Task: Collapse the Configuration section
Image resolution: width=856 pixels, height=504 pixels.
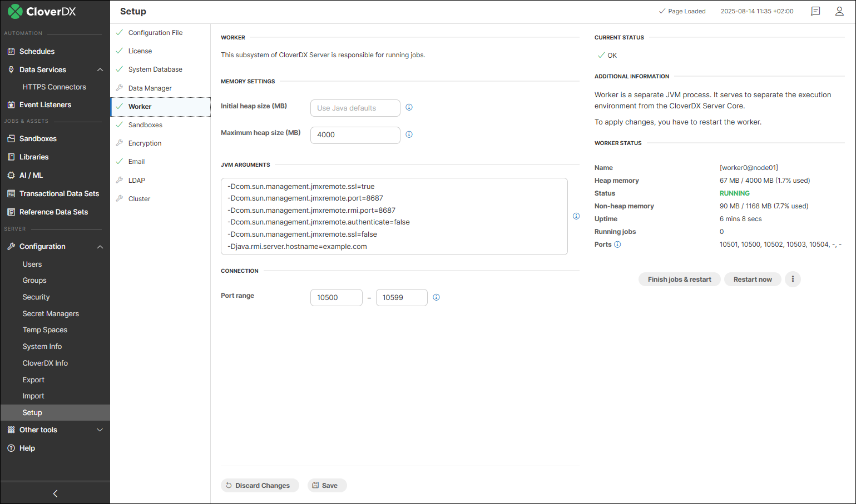Action: point(100,247)
